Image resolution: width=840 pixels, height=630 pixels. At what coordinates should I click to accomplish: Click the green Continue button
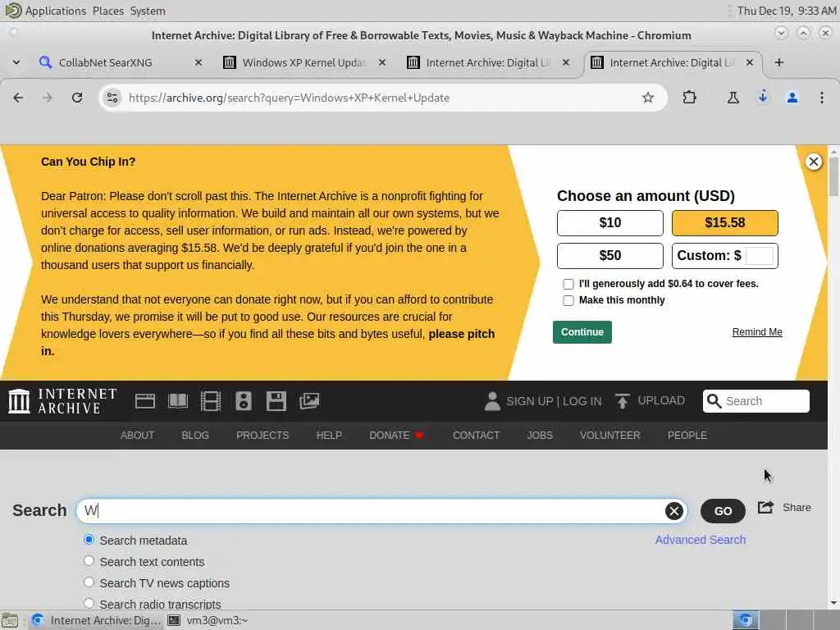point(582,332)
